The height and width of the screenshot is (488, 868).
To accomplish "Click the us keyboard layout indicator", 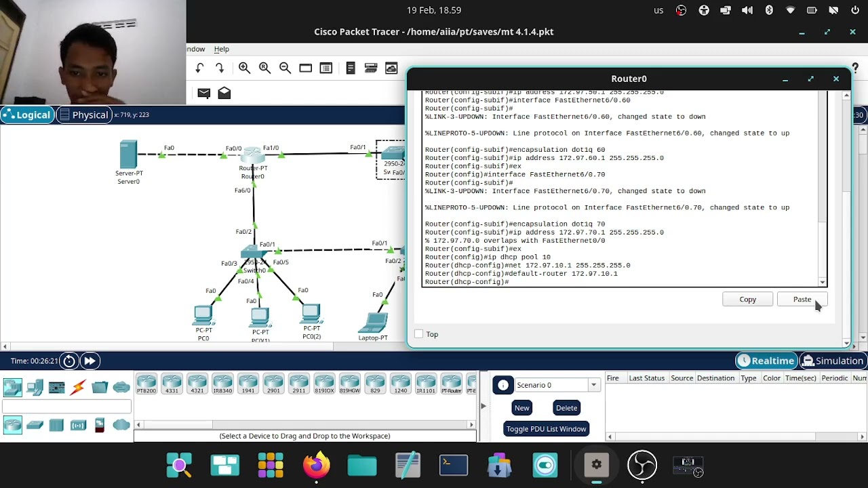I will point(658,10).
